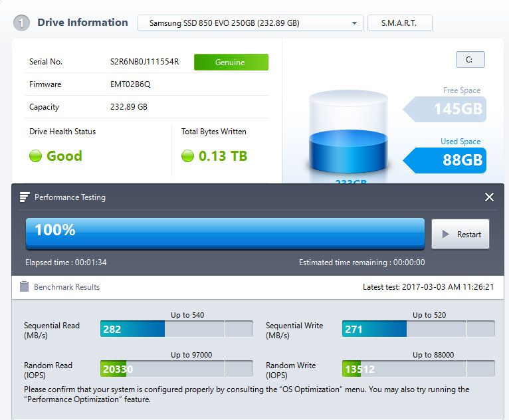Image resolution: width=509 pixels, height=420 pixels.
Task: Click the Latest test timestamp text
Action: pyautogui.click(x=428, y=287)
